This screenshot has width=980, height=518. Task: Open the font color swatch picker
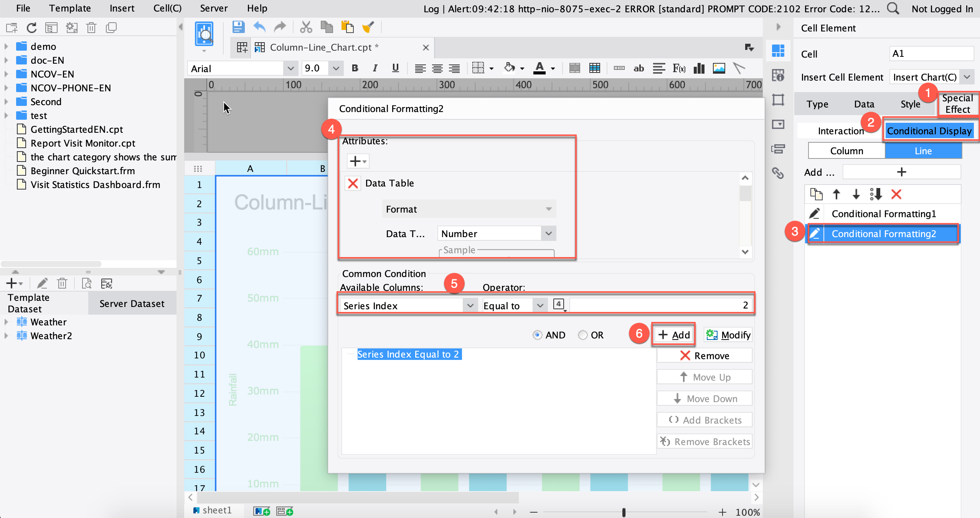click(552, 68)
